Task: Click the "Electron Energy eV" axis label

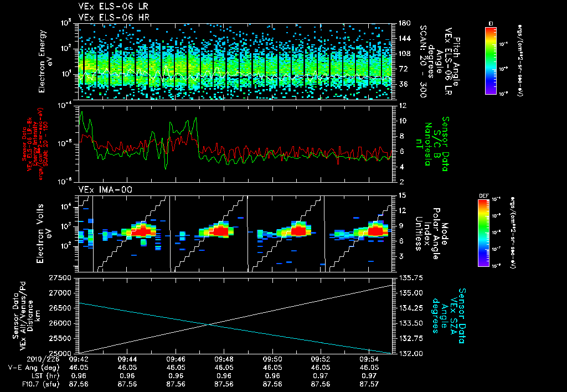Action: point(47,61)
